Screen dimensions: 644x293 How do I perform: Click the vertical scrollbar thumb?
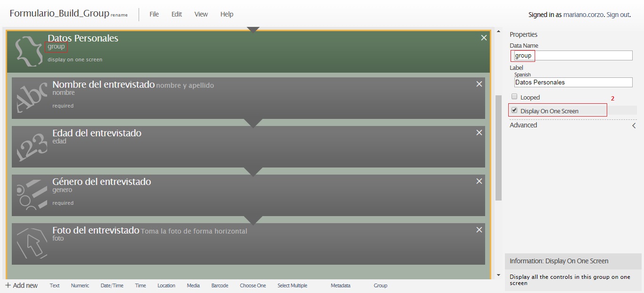[x=498, y=148]
